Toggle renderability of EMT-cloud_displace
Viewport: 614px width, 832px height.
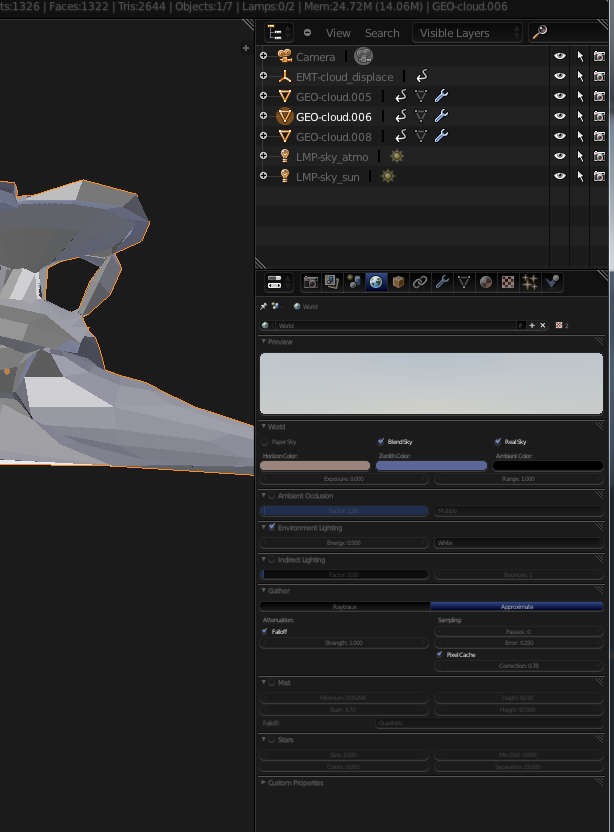click(x=599, y=76)
